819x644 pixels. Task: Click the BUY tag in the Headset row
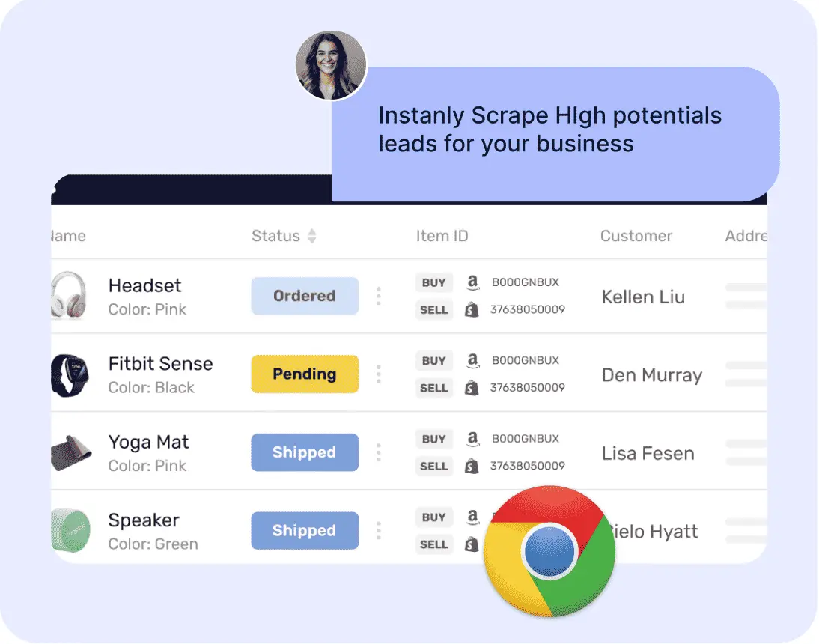coord(434,282)
